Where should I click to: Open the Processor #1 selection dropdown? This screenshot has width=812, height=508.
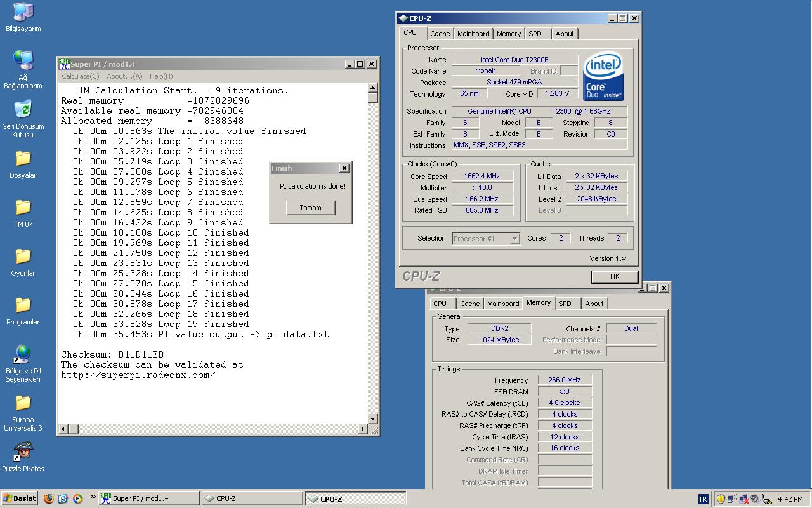[x=486, y=239]
